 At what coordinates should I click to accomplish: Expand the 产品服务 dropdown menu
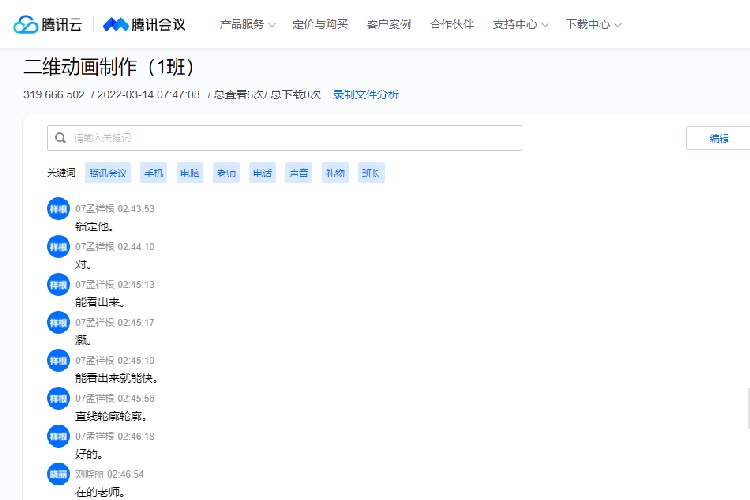tap(247, 24)
